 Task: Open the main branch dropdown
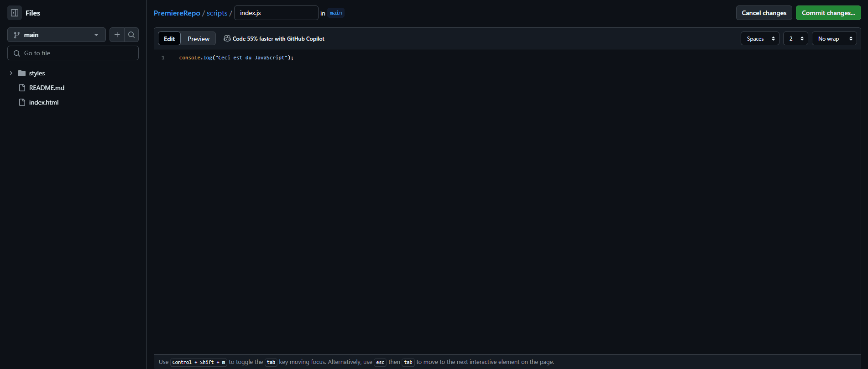[x=56, y=35]
